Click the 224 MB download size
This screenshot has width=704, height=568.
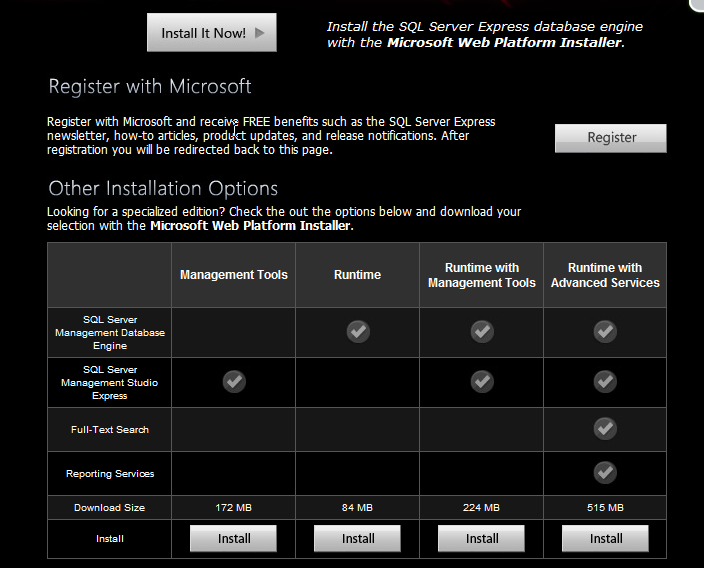481,508
